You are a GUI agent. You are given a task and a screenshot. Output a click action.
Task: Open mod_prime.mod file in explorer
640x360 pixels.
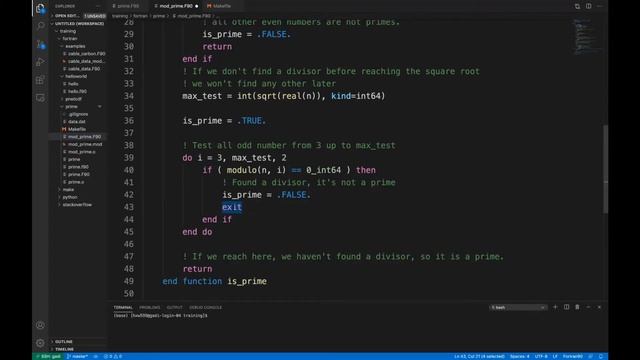[x=85, y=144]
